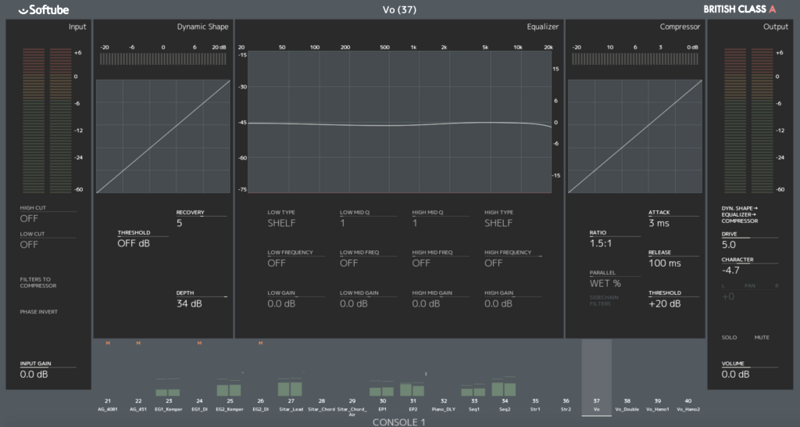The width and height of the screenshot is (800, 427).
Task: Adjust the High Cut filter value
Action: (x=47, y=214)
